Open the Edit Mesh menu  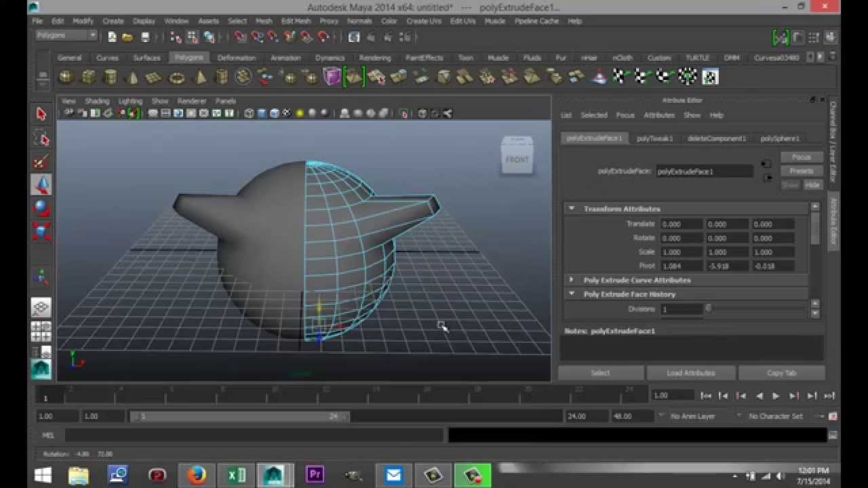(x=296, y=21)
